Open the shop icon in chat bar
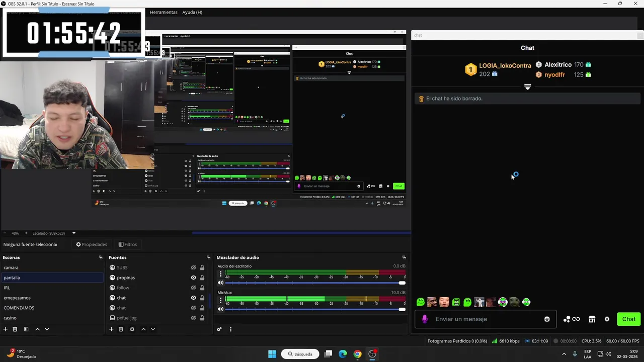The width and height of the screenshot is (644, 362). coord(592,319)
